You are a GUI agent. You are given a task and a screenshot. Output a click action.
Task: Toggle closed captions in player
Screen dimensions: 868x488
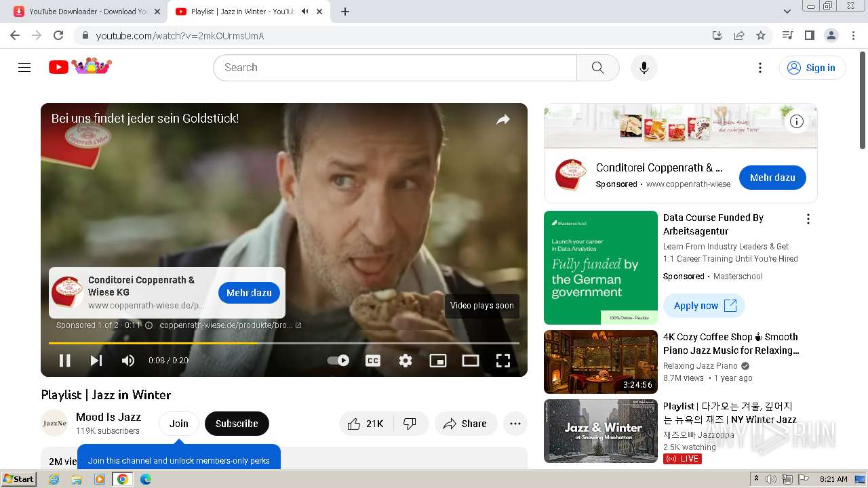(372, 361)
